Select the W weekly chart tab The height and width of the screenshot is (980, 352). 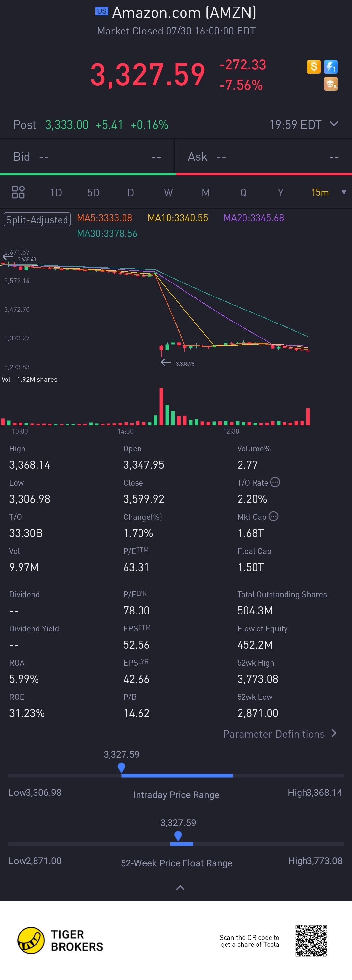(168, 192)
